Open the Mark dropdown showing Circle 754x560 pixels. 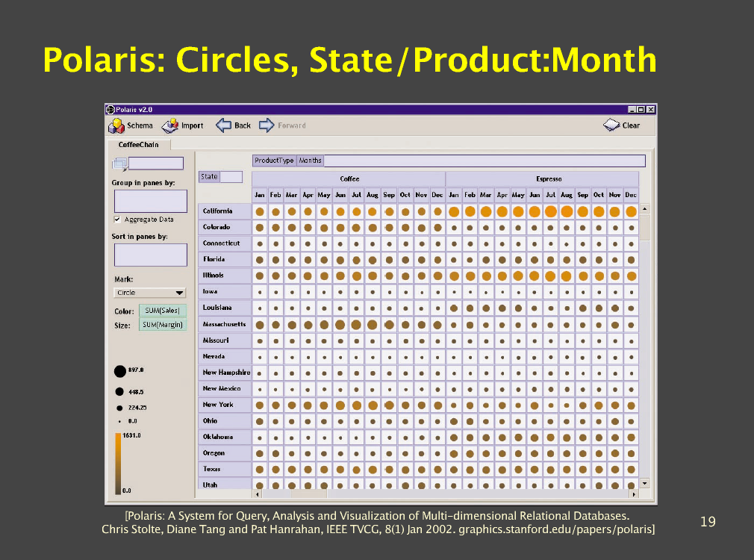click(149, 293)
